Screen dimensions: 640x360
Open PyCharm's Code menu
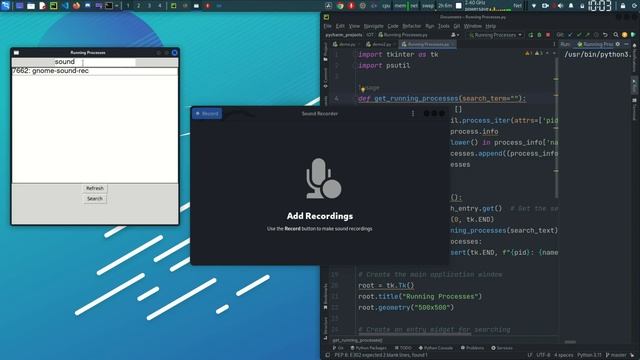393,26
